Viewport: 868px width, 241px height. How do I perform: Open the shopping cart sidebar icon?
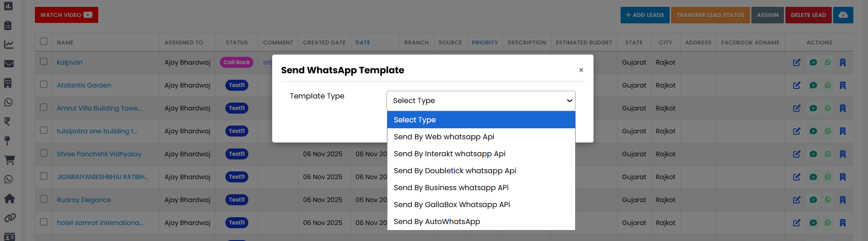tap(9, 160)
